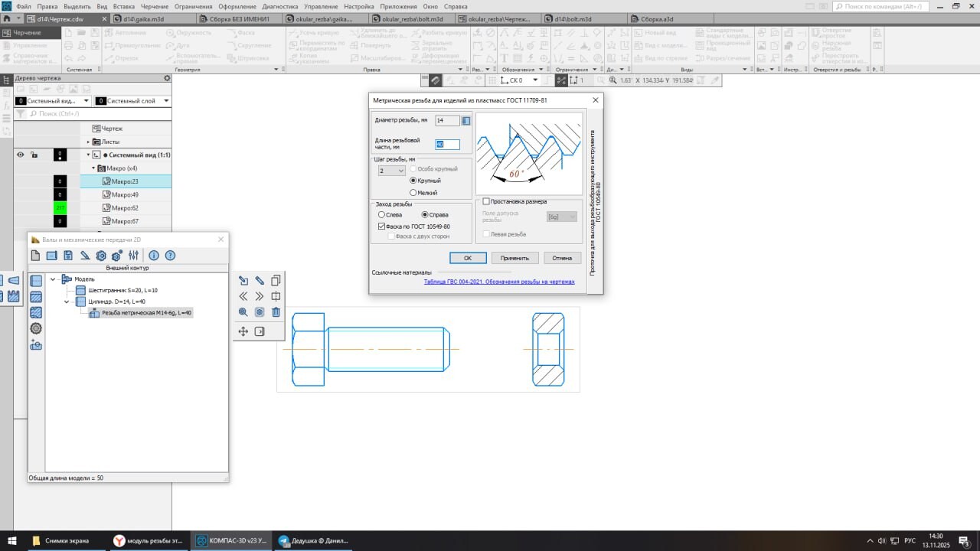Click the trash delete icon in floating toolbar
This screenshot has width=980, height=551.
(276, 312)
